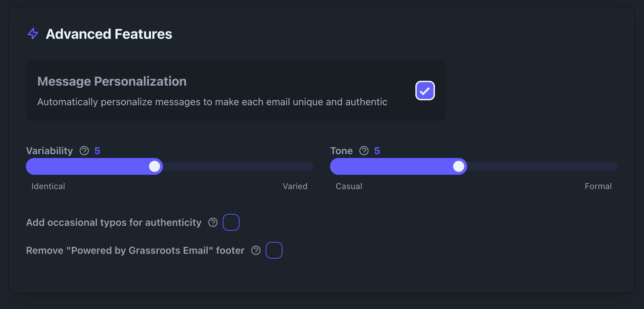Click the Variability slider handle
This screenshot has height=309, width=644.
(155, 166)
